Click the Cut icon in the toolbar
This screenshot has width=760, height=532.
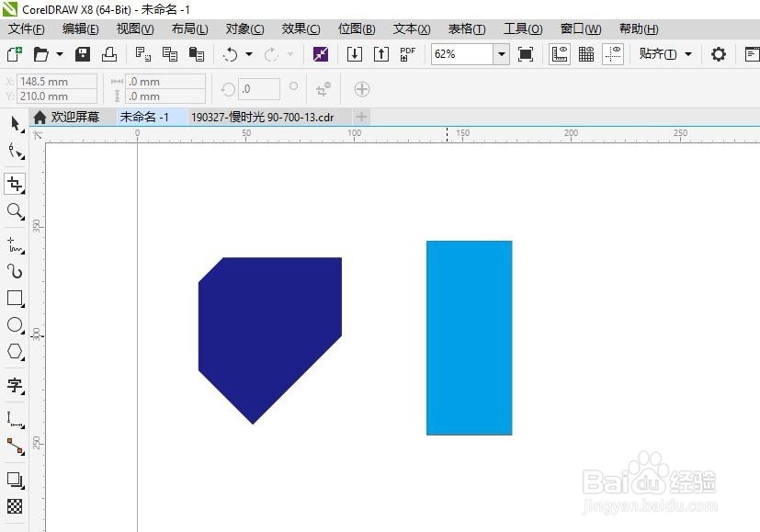click(x=143, y=54)
